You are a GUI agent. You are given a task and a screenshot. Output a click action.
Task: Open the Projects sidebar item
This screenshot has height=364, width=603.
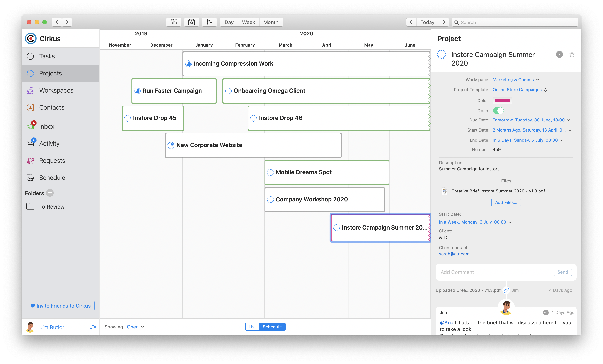tap(61, 73)
